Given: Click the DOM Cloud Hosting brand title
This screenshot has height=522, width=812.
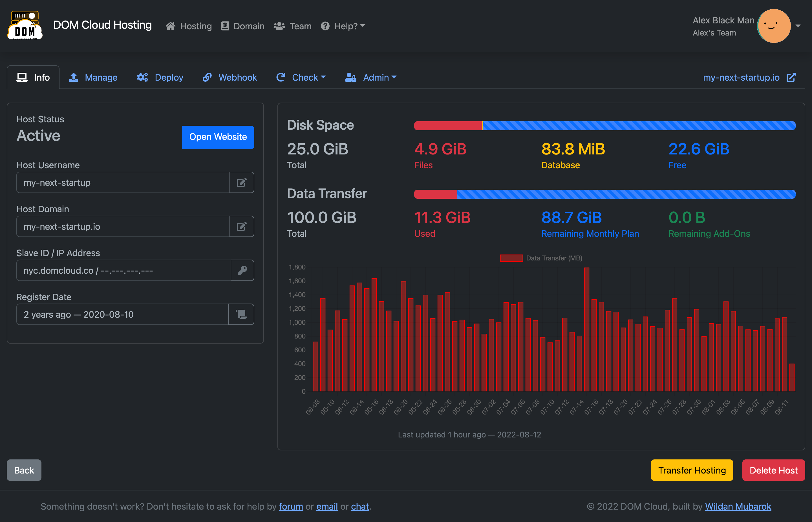Looking at the screenshot, I should [x=102, y=25].
